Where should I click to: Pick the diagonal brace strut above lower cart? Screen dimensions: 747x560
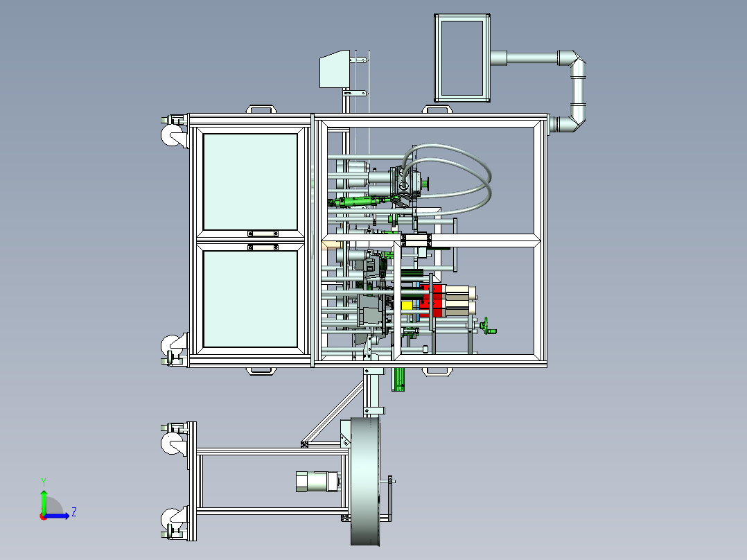click(333, 413)
